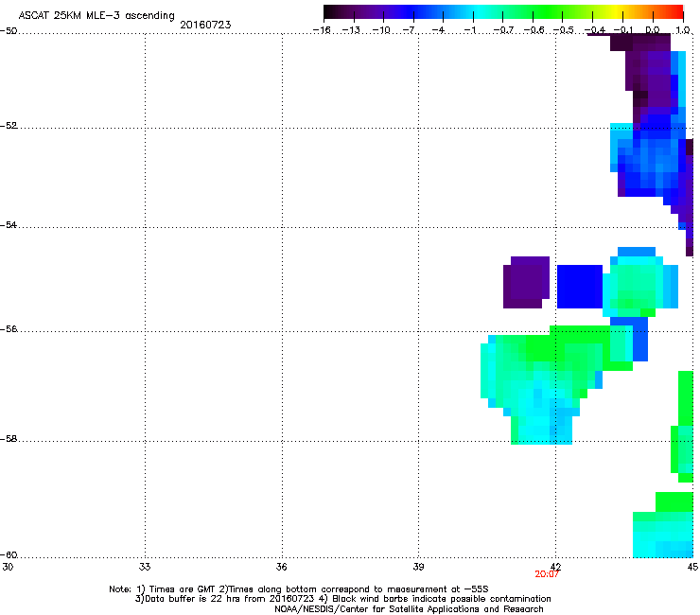Click the colorbar label -0.4

click(x=595, y=30)
